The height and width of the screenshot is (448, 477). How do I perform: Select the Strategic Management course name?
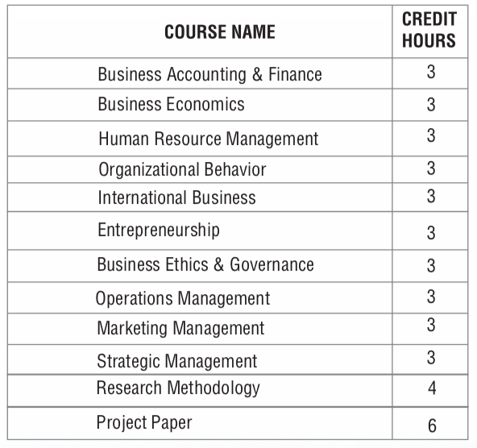(x=177, y=361)
